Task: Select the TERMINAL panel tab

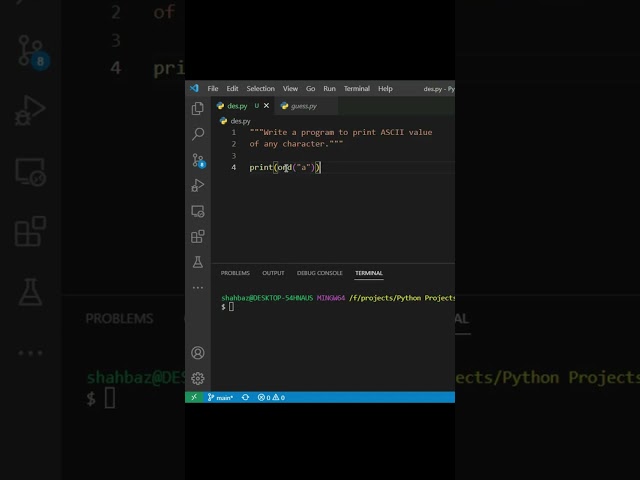Action: coord(369,273)
